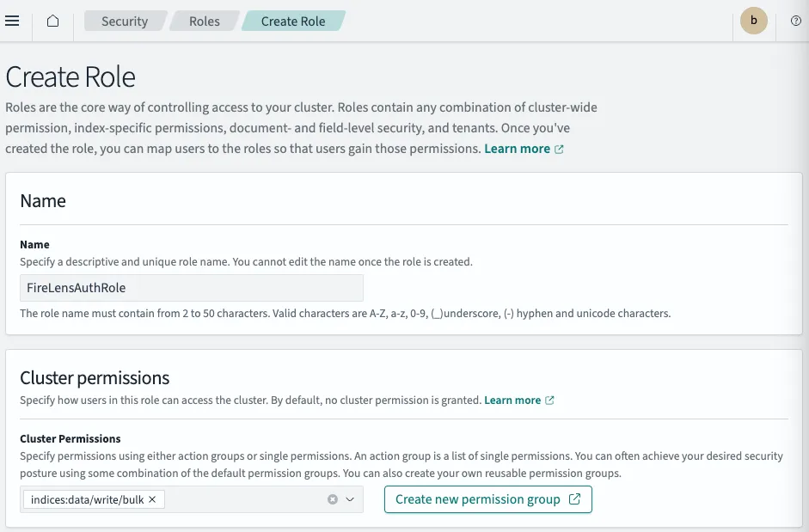Open user avatar "b" account menu
The height and width of the screenshot is (532, 809).
click(754, 21)
